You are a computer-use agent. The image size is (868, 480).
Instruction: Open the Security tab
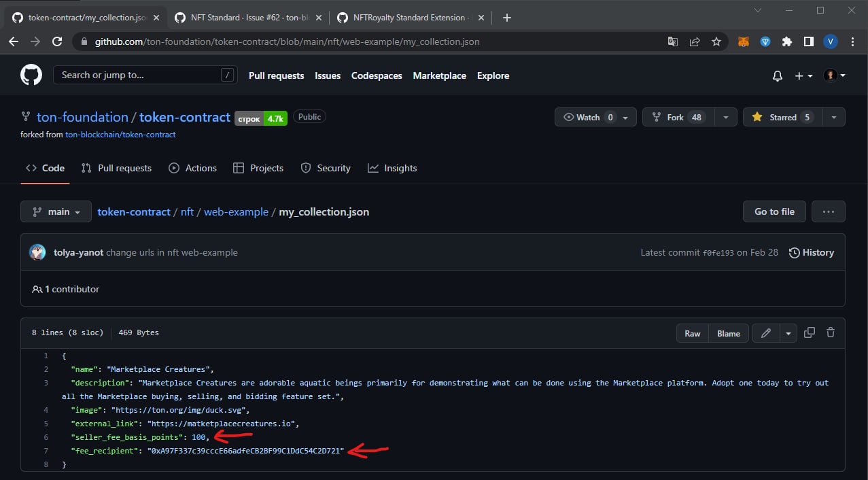[326, 168]
